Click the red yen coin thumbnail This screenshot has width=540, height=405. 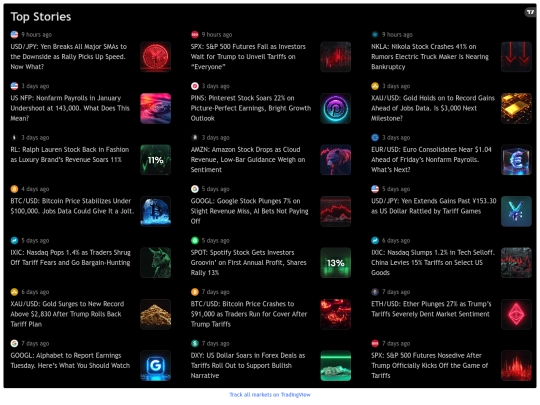tap(156, 57)
